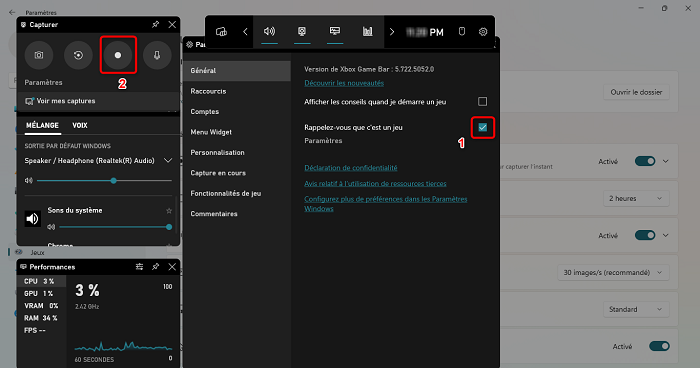Switch to the MÉLANGE audio tab
Image resolution: width=700 pixels, height=368 pixels.
pyautogui.click(x=42, y=125)
